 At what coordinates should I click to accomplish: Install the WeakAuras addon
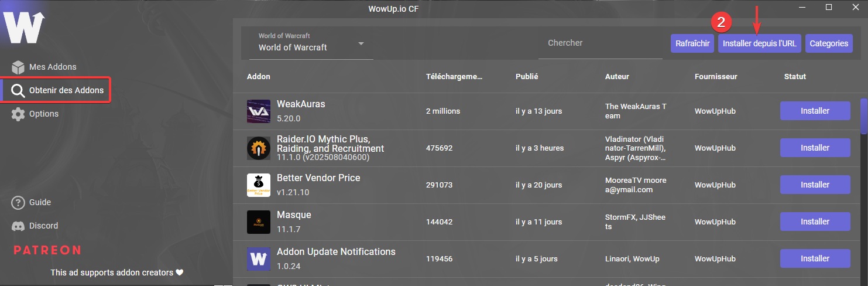815,111
